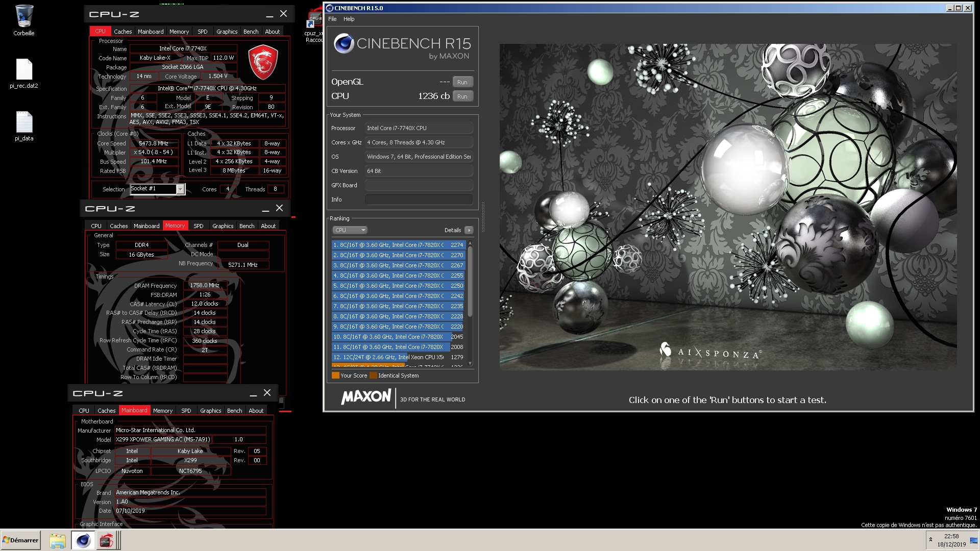
Task: Open Caches tab in Mainboard CPU-Z window
Action: [x=106, y=411]
